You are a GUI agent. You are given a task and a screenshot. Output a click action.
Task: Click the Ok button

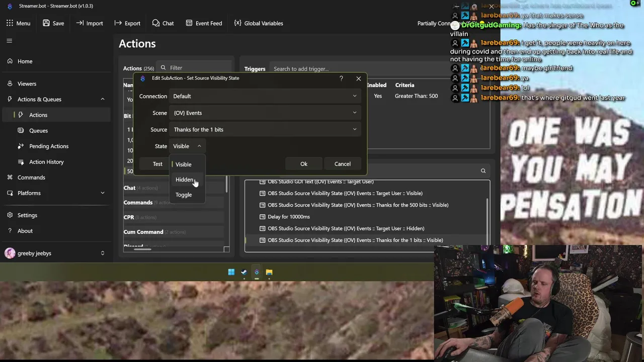tap(304, 164)
